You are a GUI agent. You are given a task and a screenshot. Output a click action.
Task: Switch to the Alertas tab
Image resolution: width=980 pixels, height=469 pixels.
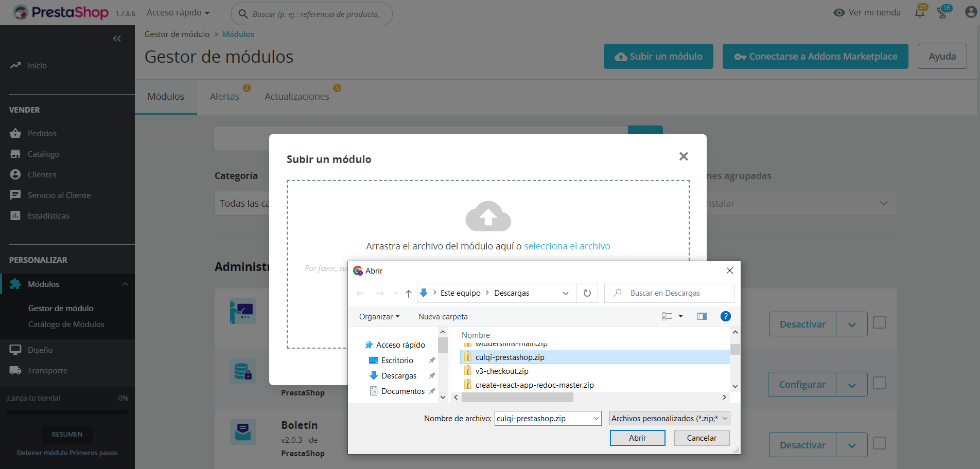point(225,96)
